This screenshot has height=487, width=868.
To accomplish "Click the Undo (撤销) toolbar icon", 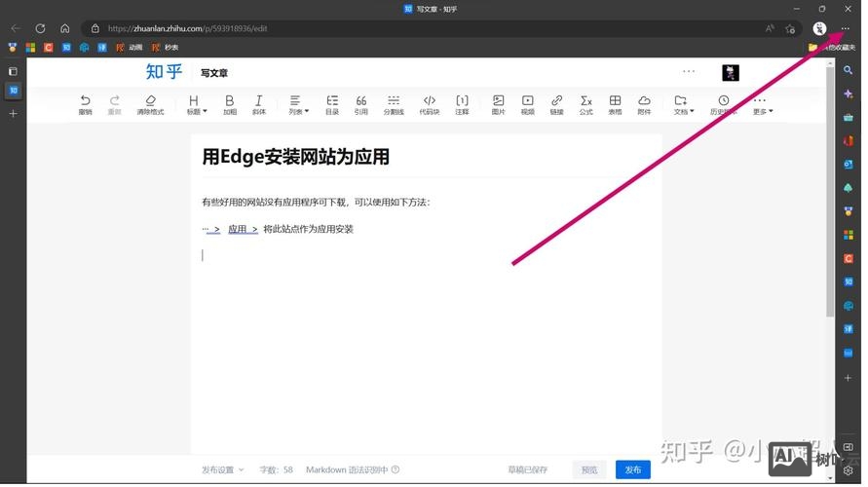I will click(x=86, y=104).
